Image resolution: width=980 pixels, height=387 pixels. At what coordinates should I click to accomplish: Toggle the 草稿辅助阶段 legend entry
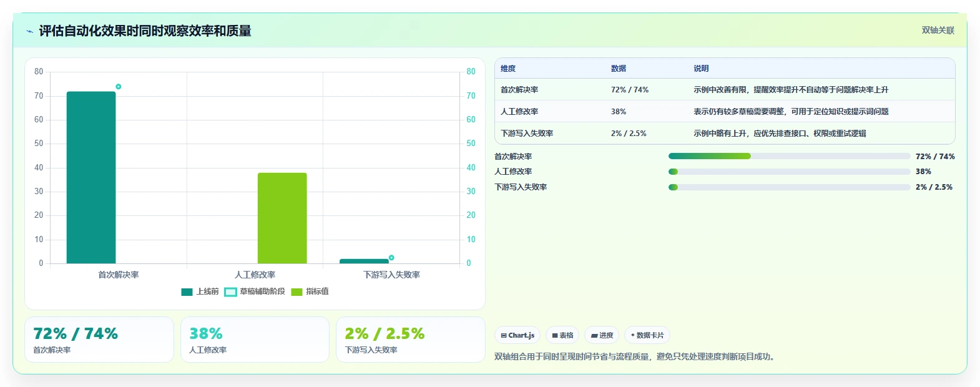click(x=255, y=291)
